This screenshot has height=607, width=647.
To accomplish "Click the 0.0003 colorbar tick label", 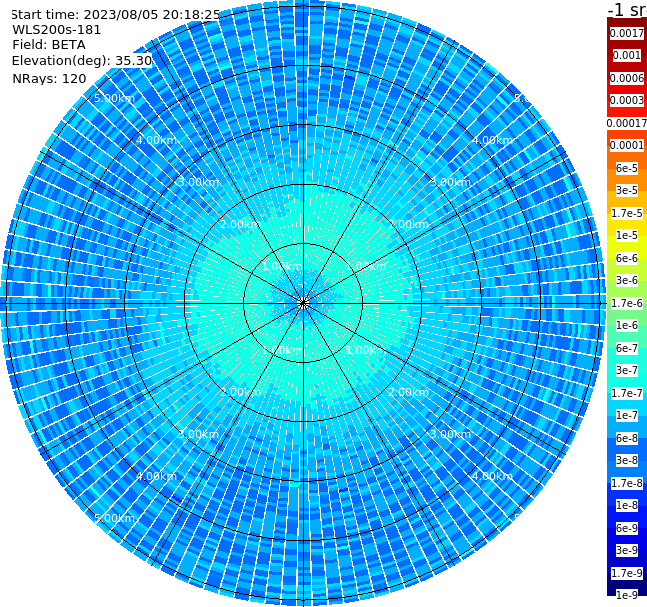I will [x=627, y=101].
